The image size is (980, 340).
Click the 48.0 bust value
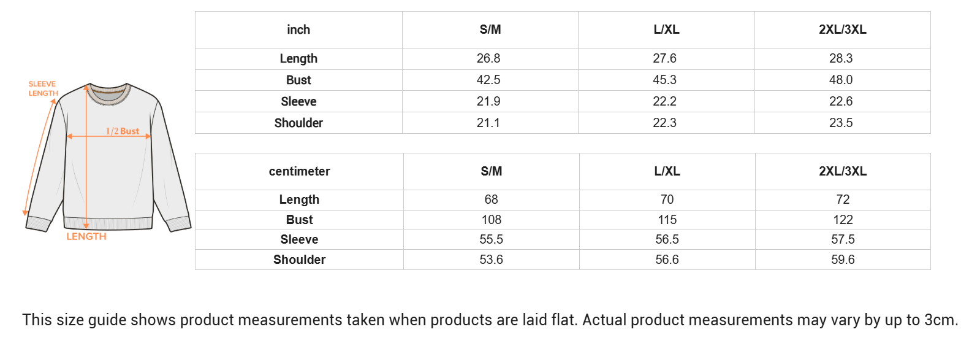[841, 80]
